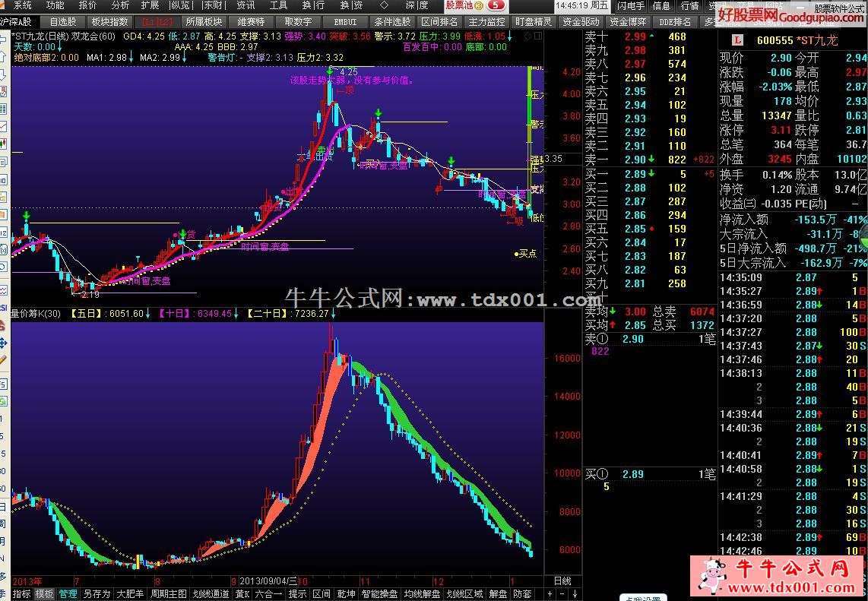The width and height of the screenshot is (868, 601).
Task: Click the red 5 badge beside 股票池
Action: [496, 5]
